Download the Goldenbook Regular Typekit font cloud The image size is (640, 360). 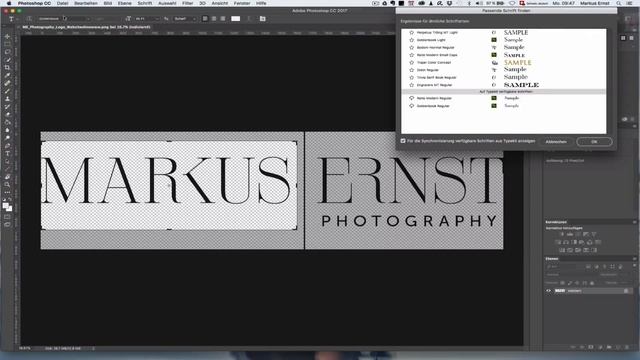coord(411,106)
